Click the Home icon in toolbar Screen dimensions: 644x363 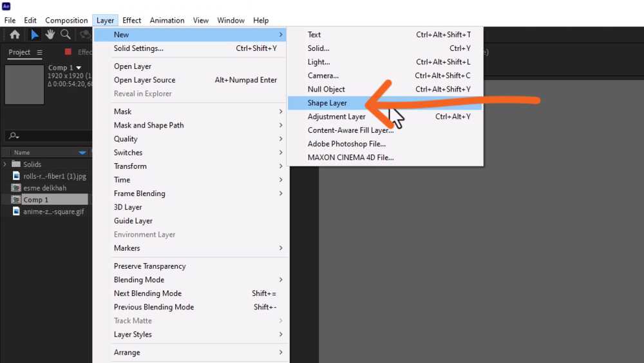pos(15,35)
